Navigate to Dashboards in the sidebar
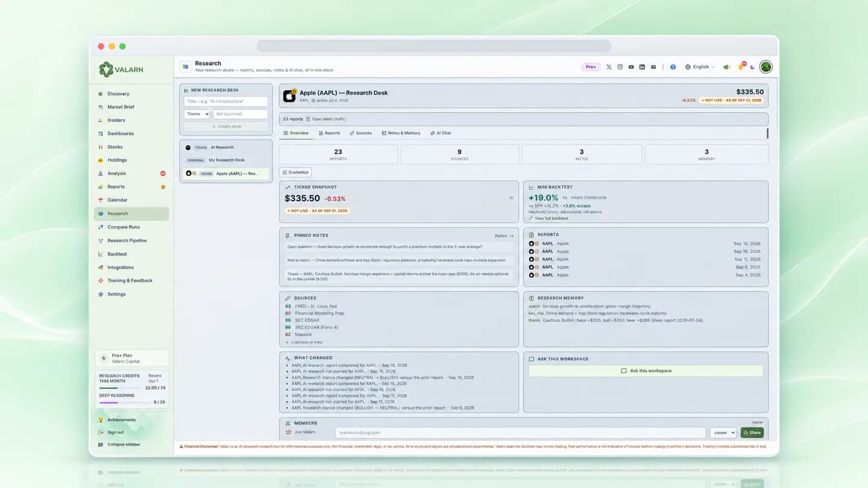 pos(131,134)
